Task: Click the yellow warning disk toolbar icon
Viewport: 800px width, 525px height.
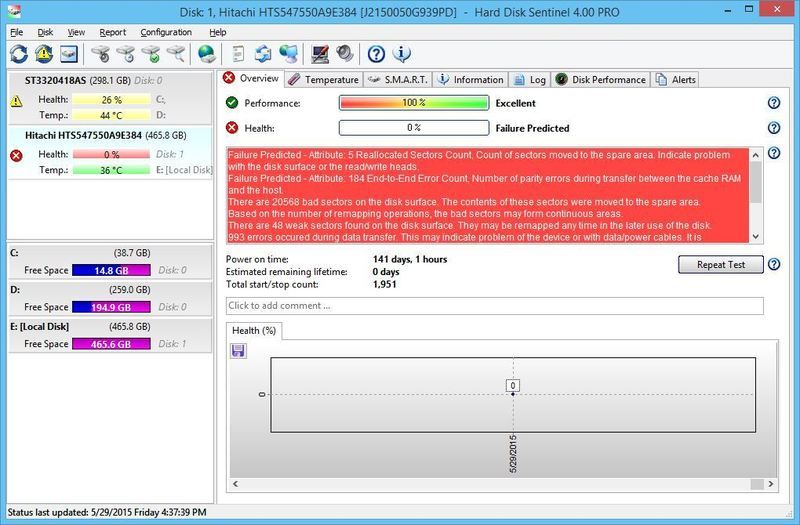Action: (x=44, y=54)
